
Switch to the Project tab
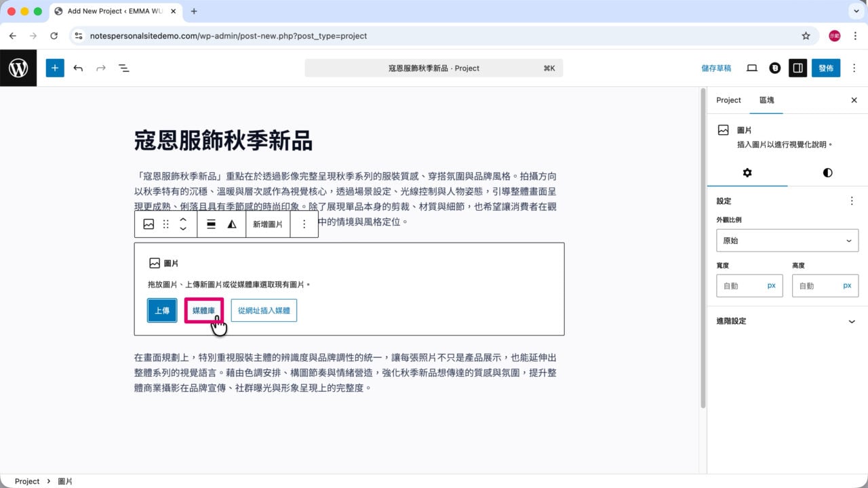click(x=728, y=100)
